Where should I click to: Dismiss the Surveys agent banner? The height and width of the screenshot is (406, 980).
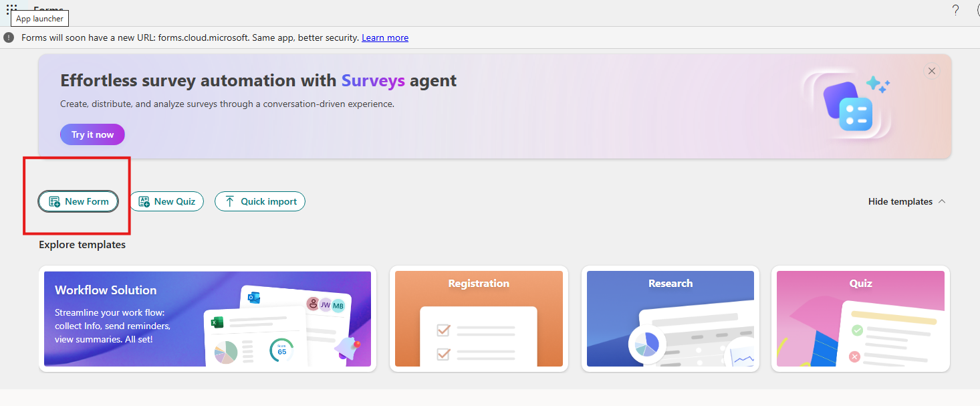tap(931, 71)
